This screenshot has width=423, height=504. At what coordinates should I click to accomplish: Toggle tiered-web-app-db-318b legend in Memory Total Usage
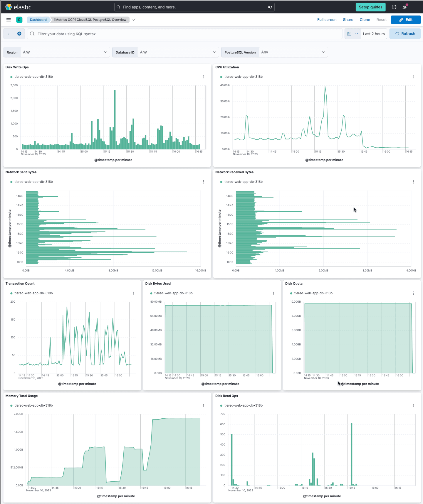33,405
